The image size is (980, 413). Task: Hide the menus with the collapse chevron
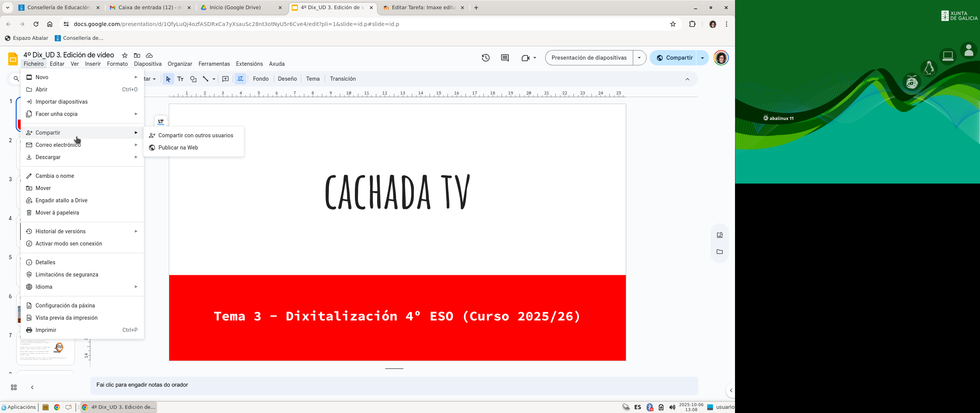tap(688, 79)
